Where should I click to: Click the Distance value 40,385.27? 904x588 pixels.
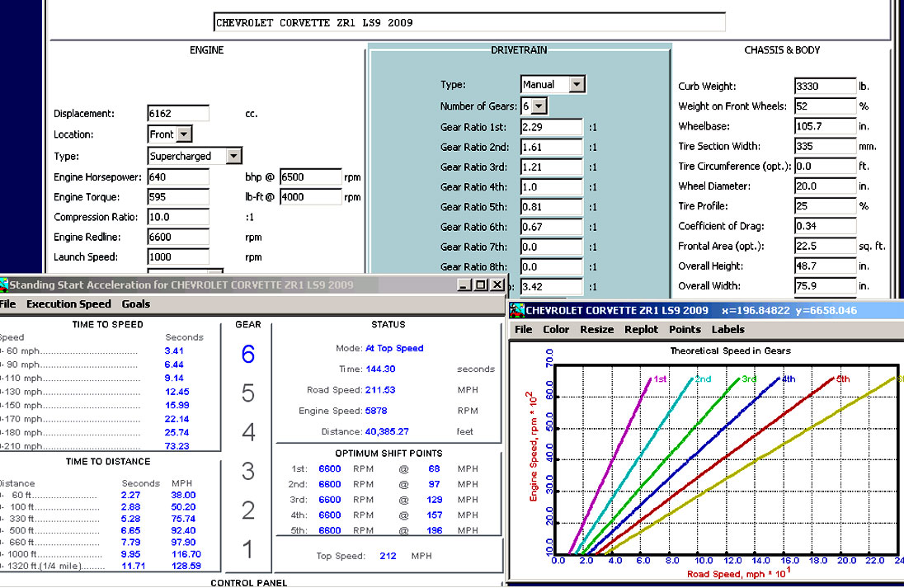387,431
